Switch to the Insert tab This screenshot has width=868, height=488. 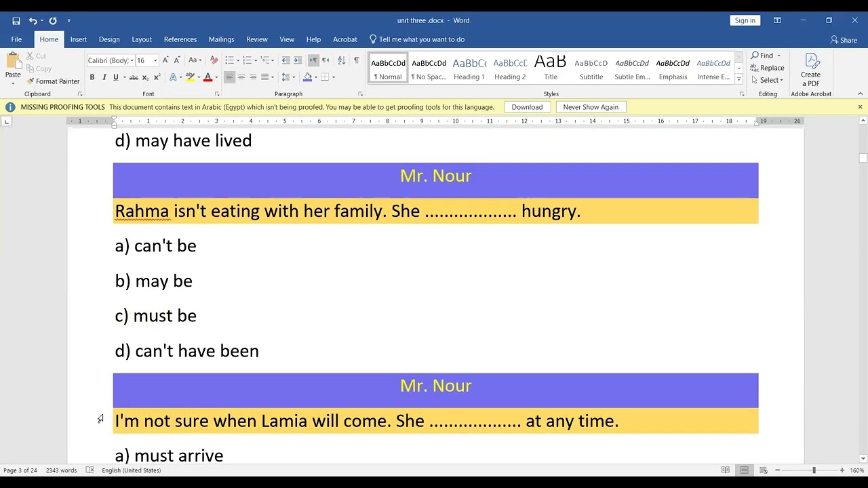[79, 39]
